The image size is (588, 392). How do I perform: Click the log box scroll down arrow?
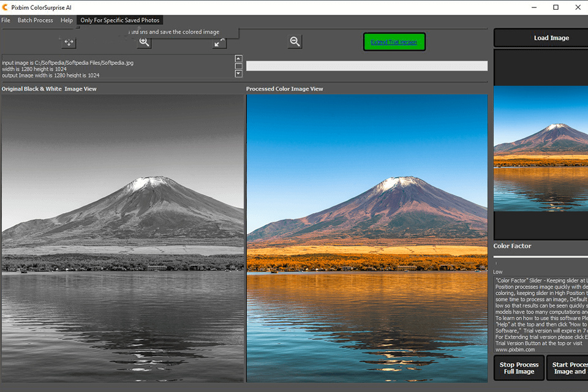pyautogui.click(x=238, y=73)
